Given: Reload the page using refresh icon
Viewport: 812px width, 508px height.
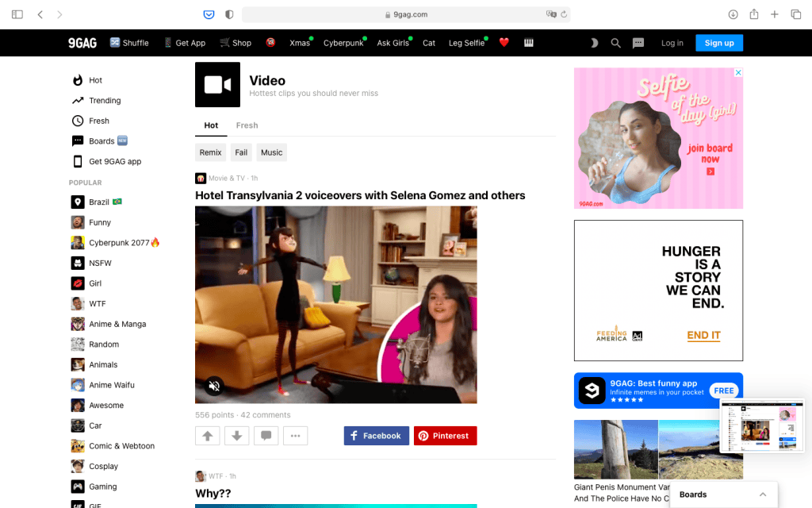Looking at the screenshot, I should click(564, 14).
